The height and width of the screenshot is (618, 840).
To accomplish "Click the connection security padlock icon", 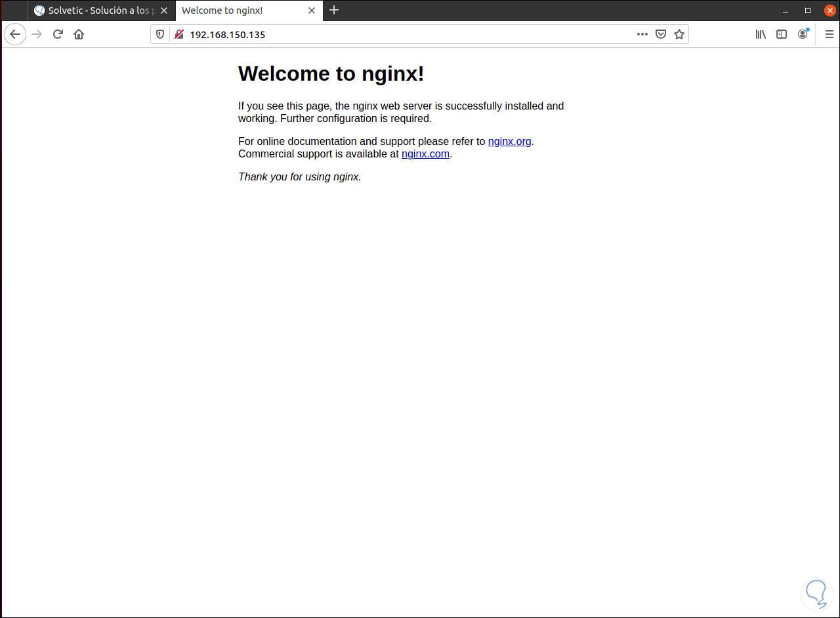I will coord(179,34).
